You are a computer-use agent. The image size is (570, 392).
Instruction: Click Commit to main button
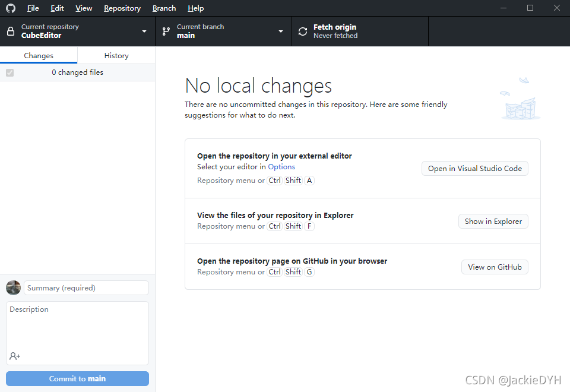(77, 378)
